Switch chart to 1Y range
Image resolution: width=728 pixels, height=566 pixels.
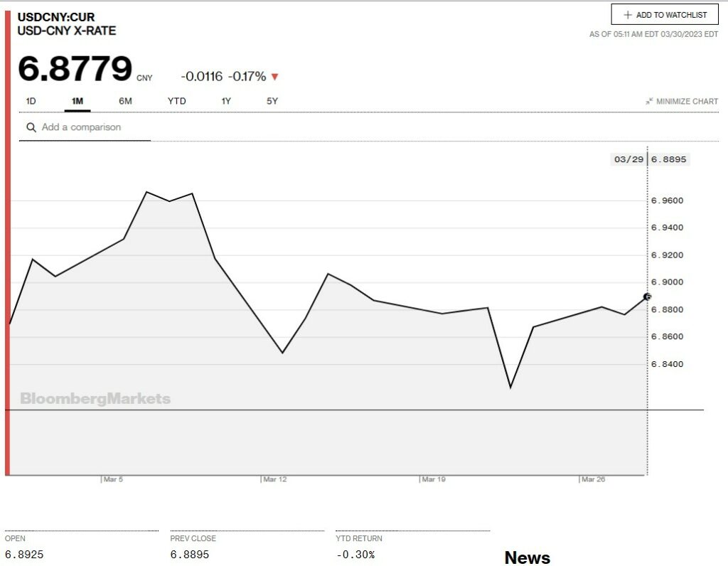(x=226, y=101)
